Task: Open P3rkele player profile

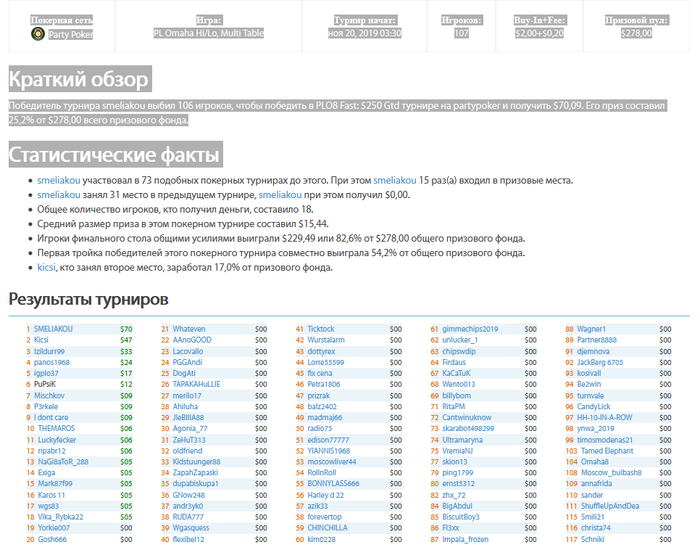Action: [46, 406]
